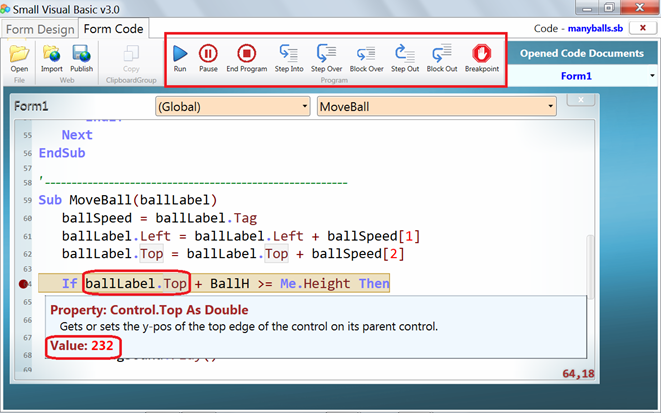Image resolution: width=662 pixels, height=414 pixels.
Task: Click the 'If' keyword on line 64
Action: tap(70, 284)
